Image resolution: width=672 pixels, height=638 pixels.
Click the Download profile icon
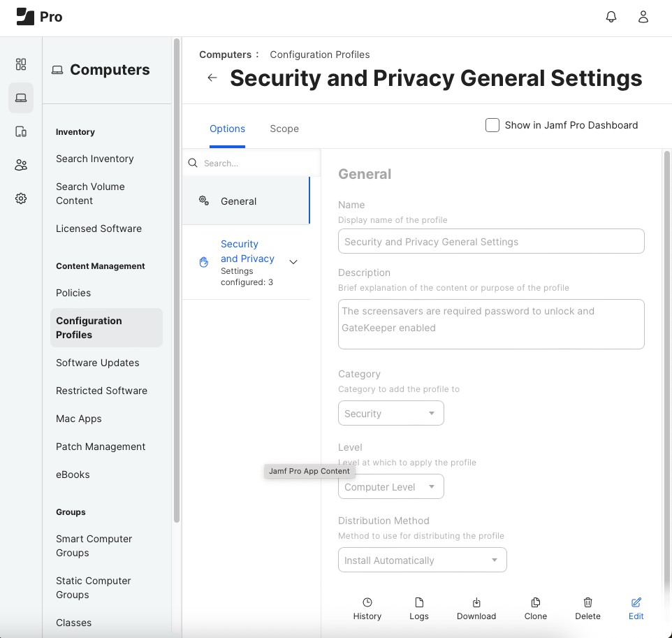(476, 602)
